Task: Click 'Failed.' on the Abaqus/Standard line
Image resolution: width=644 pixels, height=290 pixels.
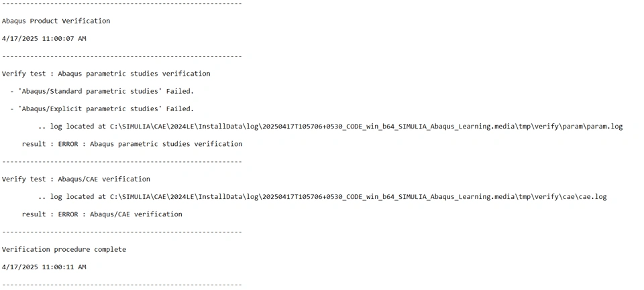Action: click(x=180, y=91)
